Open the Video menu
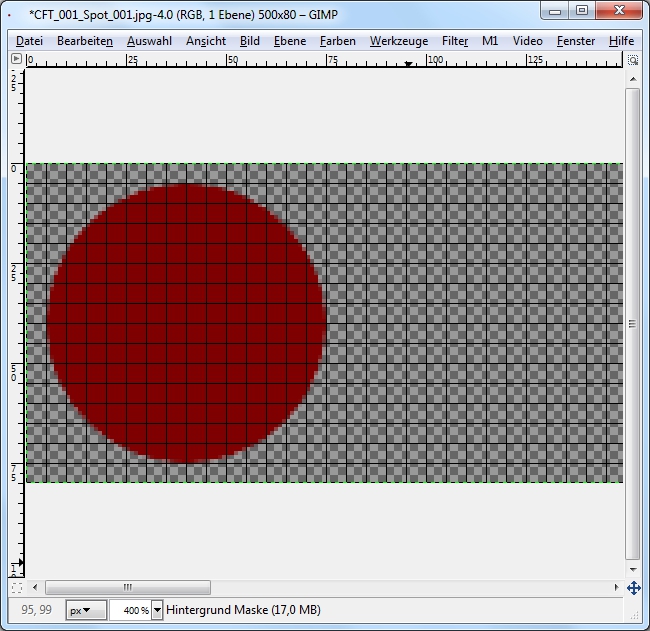The image size is (650, 631). tap(527, 41)
